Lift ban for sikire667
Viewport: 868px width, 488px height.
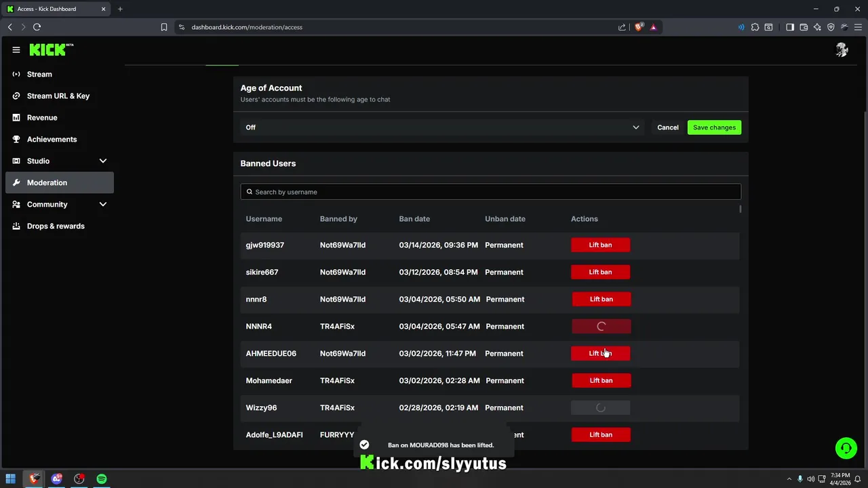pyautogui.click(x=600, y=272)
